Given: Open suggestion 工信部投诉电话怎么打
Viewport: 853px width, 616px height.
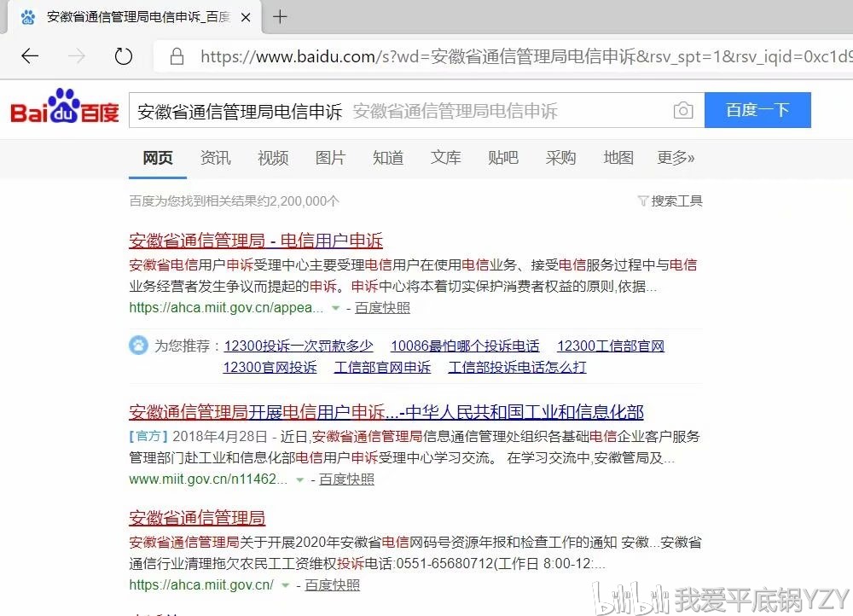Looking at the screenshot, I should [518, 368].
